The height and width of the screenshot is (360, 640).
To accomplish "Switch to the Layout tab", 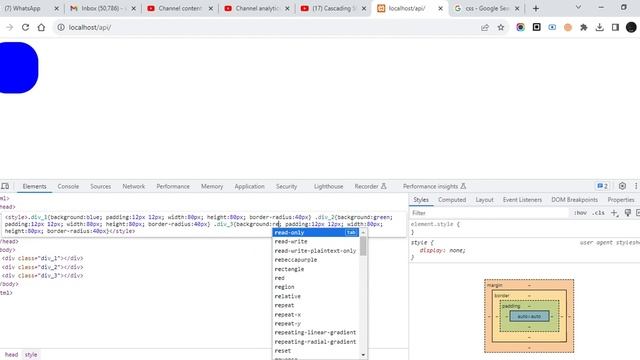I will pos(484,200).
